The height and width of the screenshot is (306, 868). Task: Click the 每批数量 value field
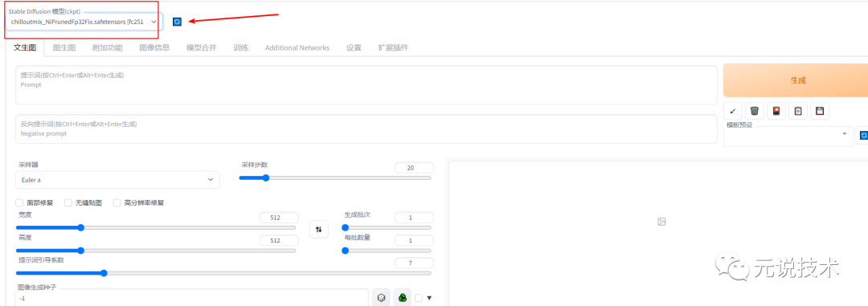point(414,241)
